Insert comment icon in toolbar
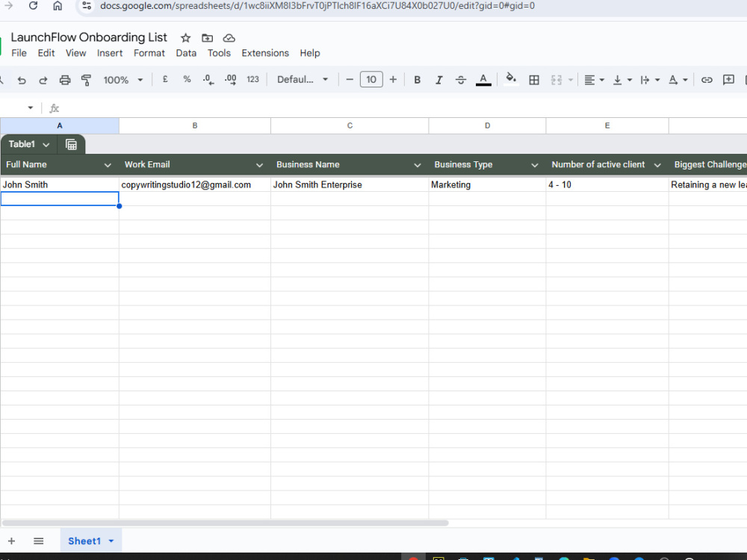Image resolution: width=747 pixels, height=560 pixels. [728, 80]
